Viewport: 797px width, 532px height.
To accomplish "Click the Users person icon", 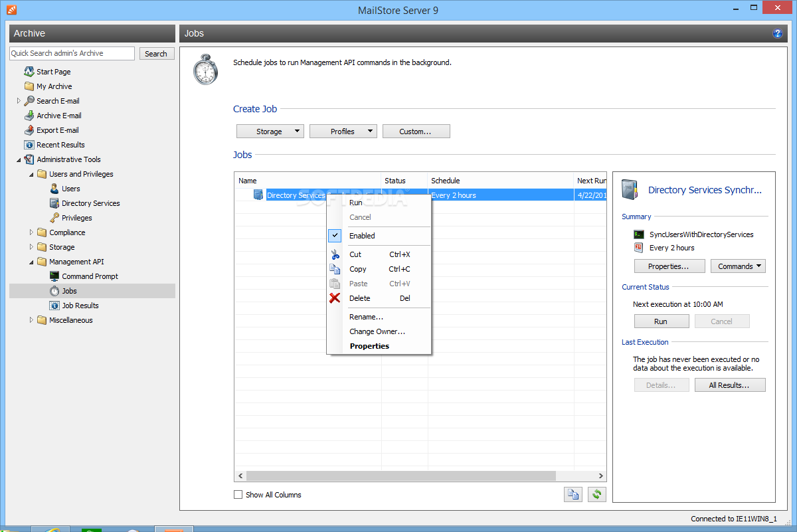I will pyautogui.click(x=54, y=189).
